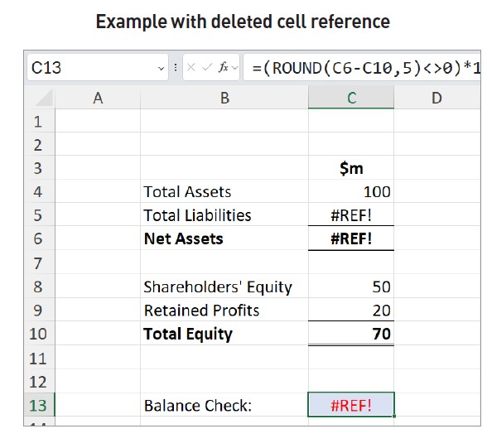Select the cell with value 20

point(351,310)
